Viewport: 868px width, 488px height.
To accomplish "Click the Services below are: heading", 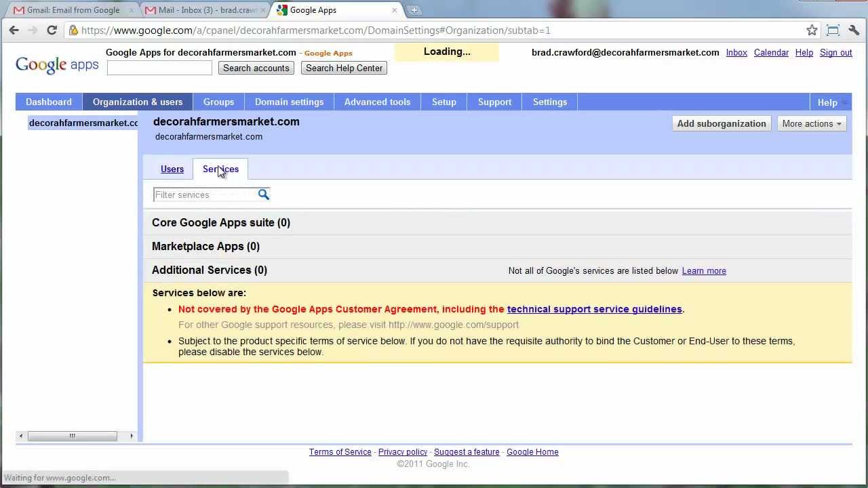I will point(199,293).
